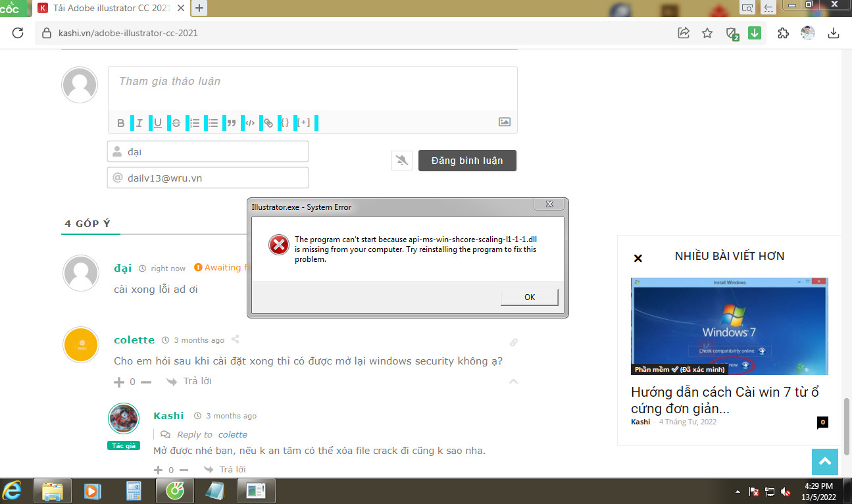The height and width of the screenshot is (504, 852).
Task: Select the Tải Adobe illustrator CC 2021 tab
Action: [x=111, y=8]
